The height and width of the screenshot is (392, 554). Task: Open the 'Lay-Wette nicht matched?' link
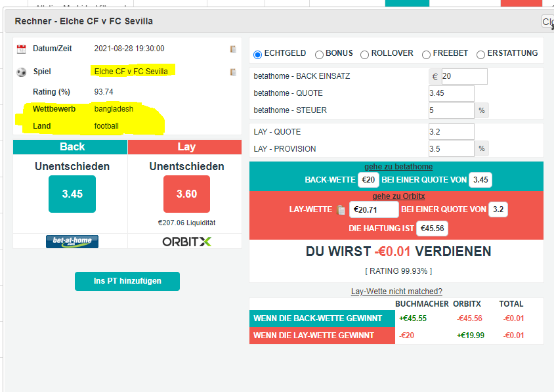(x=396, y=292)
